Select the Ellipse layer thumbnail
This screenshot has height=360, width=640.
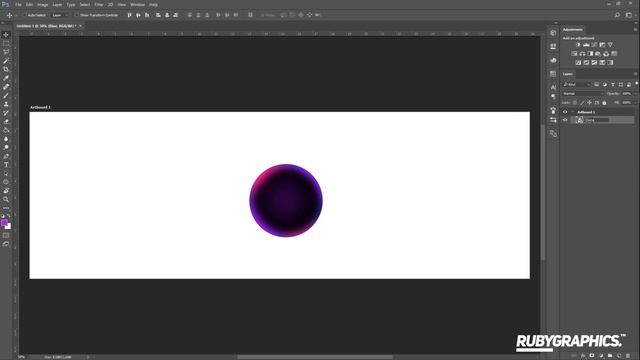pos(580,120)
